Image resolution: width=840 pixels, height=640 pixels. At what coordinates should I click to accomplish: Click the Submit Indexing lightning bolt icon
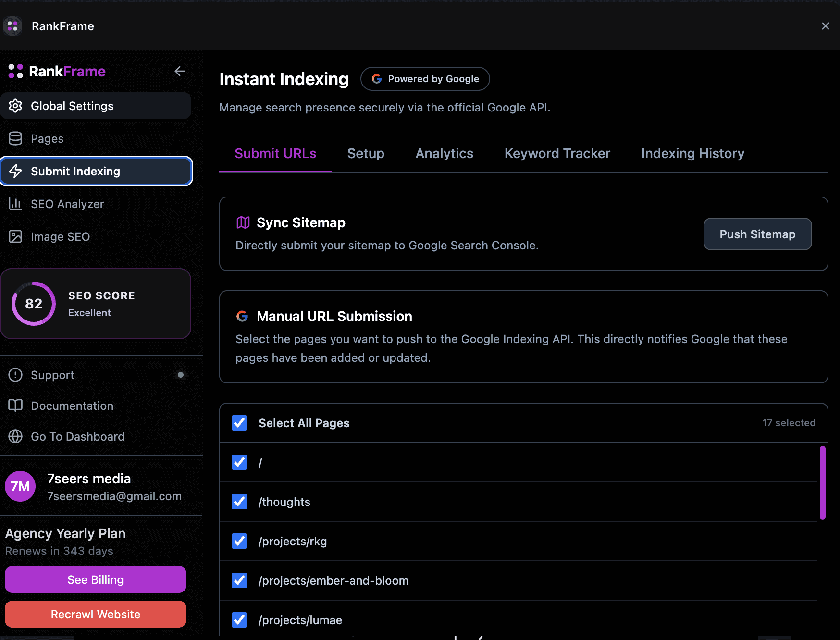click(15, 171)
